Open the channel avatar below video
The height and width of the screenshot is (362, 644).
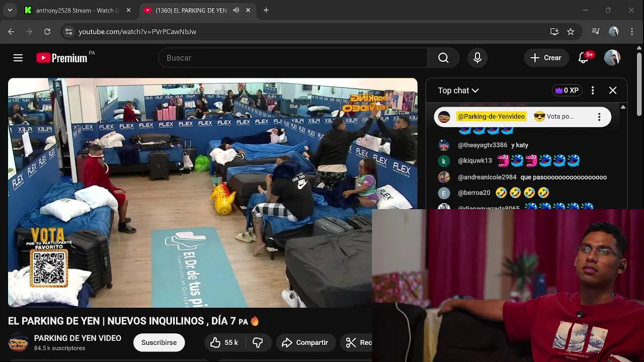(x=18, y=342)
